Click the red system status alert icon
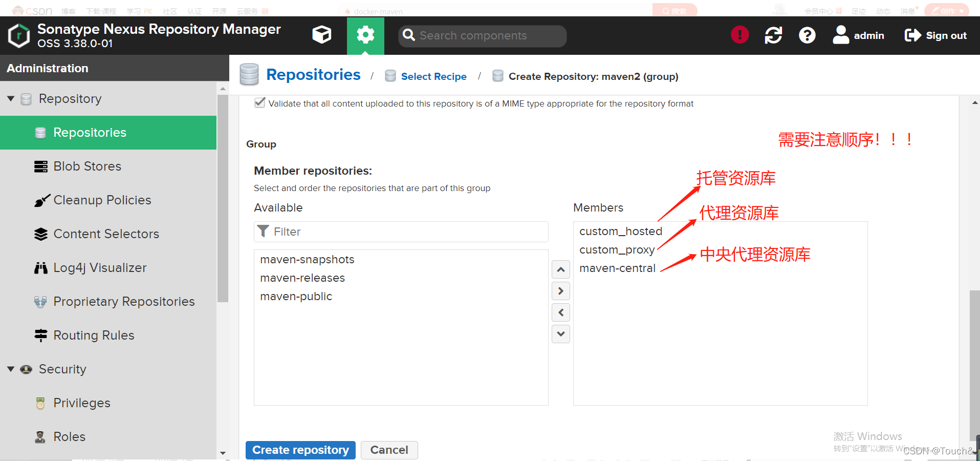The width and height of the screenshot is (980, 461). [x=739, y=35]
